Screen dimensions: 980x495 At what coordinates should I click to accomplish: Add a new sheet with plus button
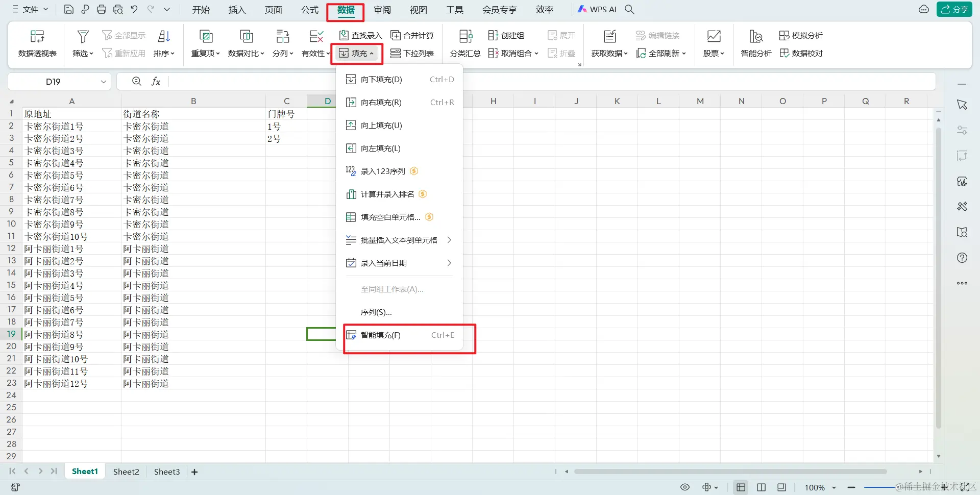(194, 472)
